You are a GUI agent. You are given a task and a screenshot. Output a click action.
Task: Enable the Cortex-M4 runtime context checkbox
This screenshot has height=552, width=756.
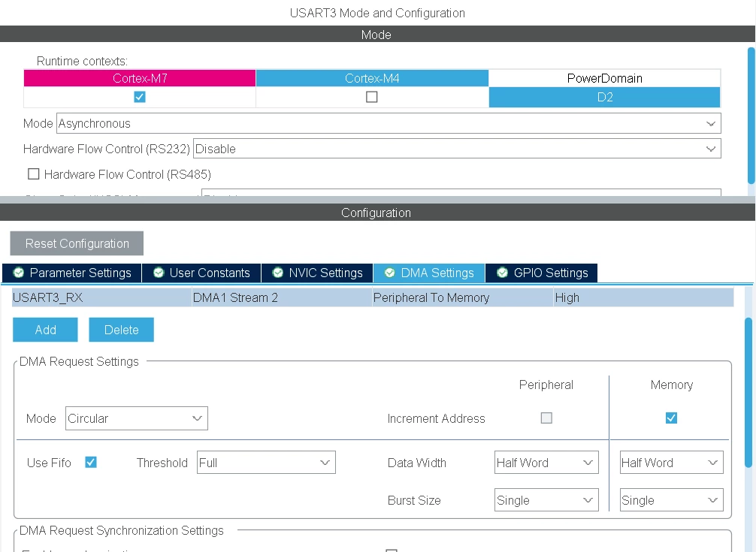coord(372,97)
